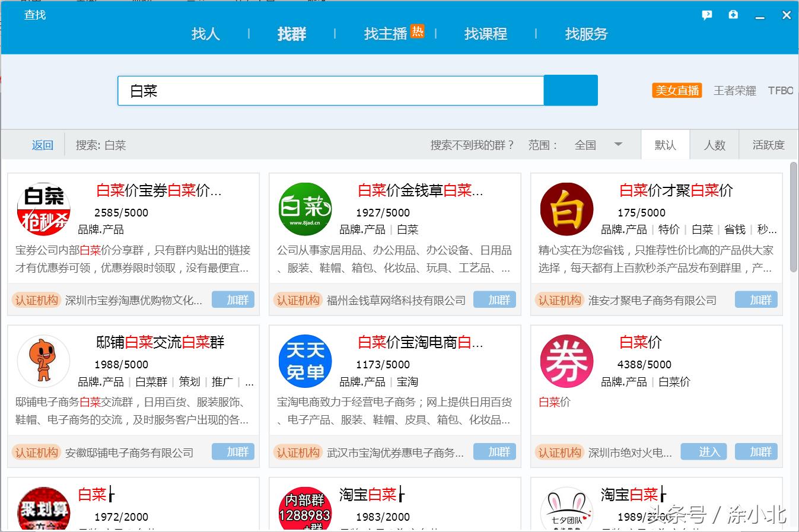Click the pink 券 coupon group avatar
Screen dimensions: 799x532
pos(566,361)
